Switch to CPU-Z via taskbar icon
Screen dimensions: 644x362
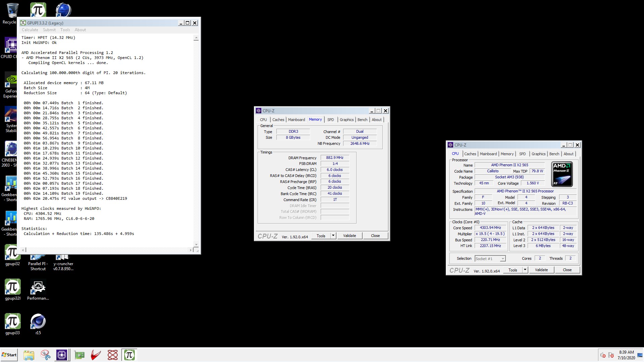[x=62, y=355]
